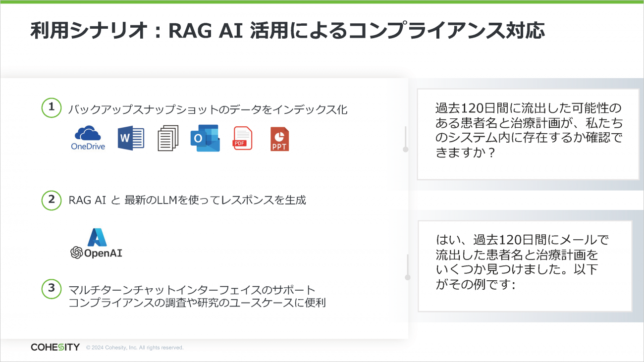Click the OneDrive cloud icon
This screenshot has width=644, height=362.
tap(88, 134)
